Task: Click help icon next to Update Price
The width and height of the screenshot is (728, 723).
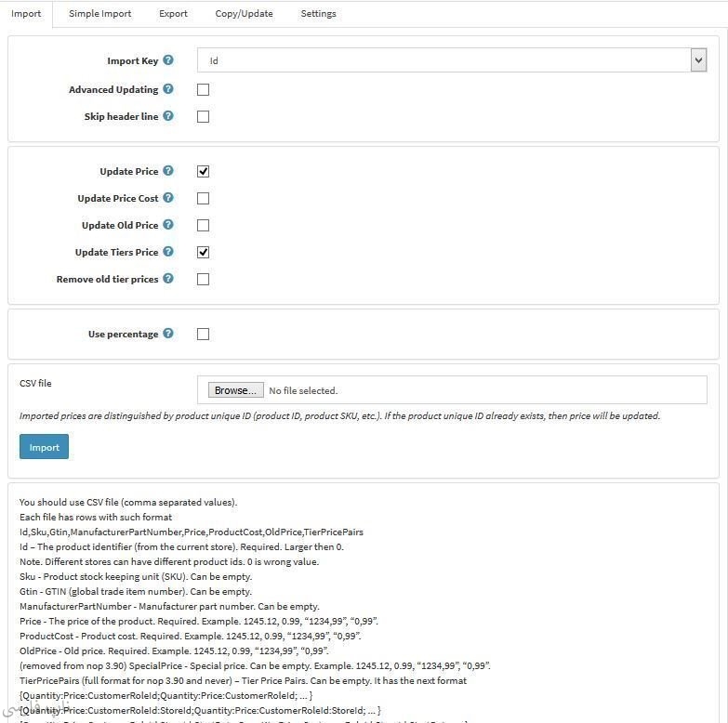Action: 168,171
